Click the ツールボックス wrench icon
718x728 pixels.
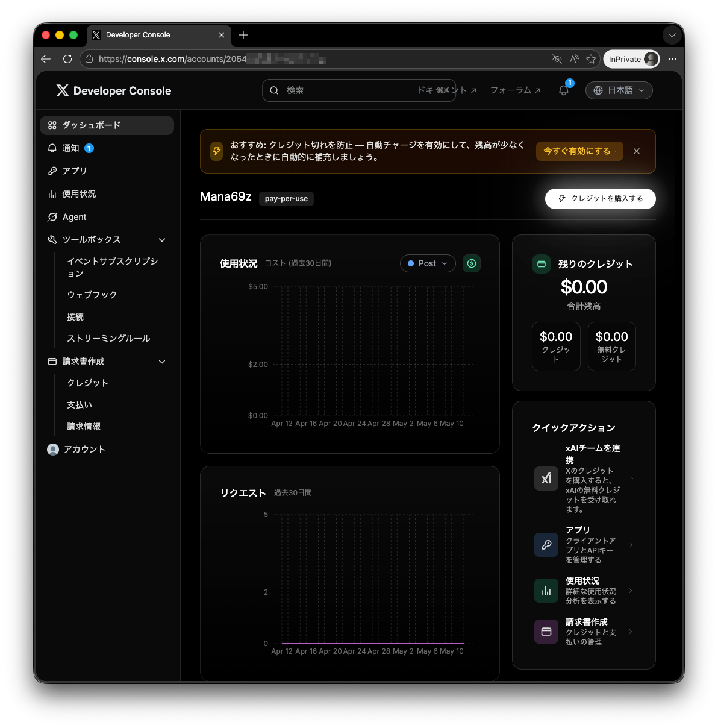click(x=52, y=240)
